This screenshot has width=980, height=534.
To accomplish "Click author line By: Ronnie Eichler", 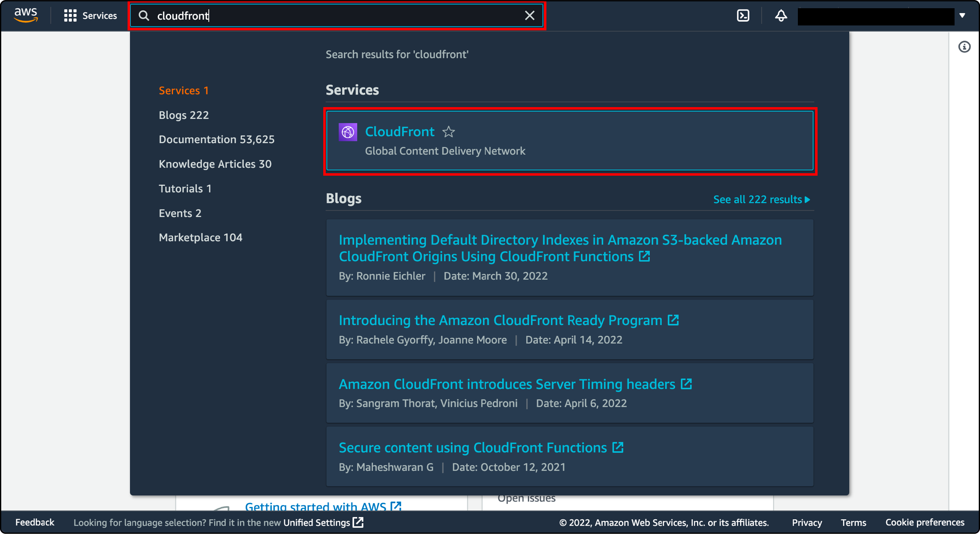I will click(x=382, y=276).
